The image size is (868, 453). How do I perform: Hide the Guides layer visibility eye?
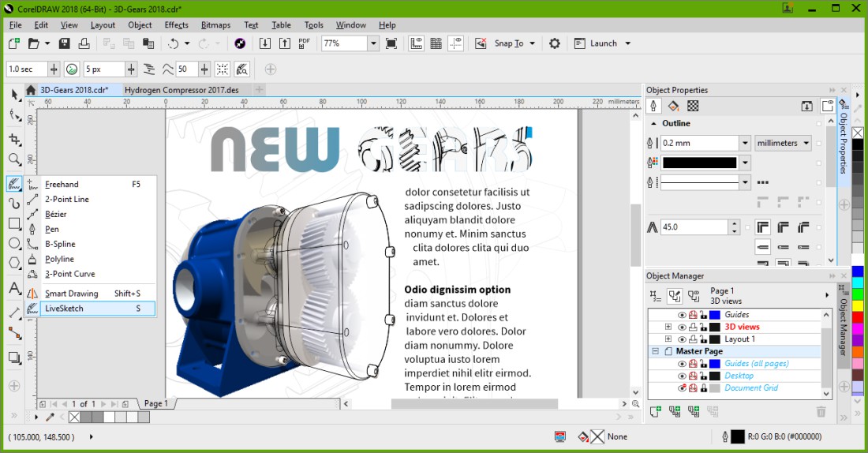pos(682,315)
